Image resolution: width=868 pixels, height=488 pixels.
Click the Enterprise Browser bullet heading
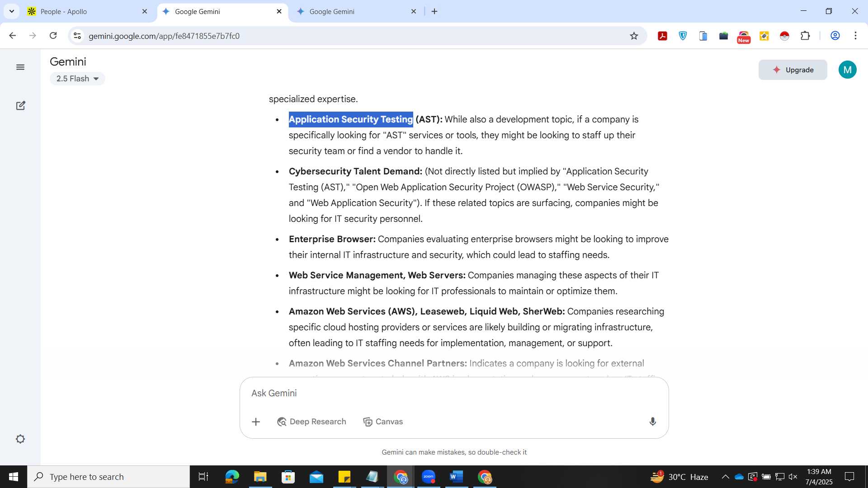tap(332, 239)
